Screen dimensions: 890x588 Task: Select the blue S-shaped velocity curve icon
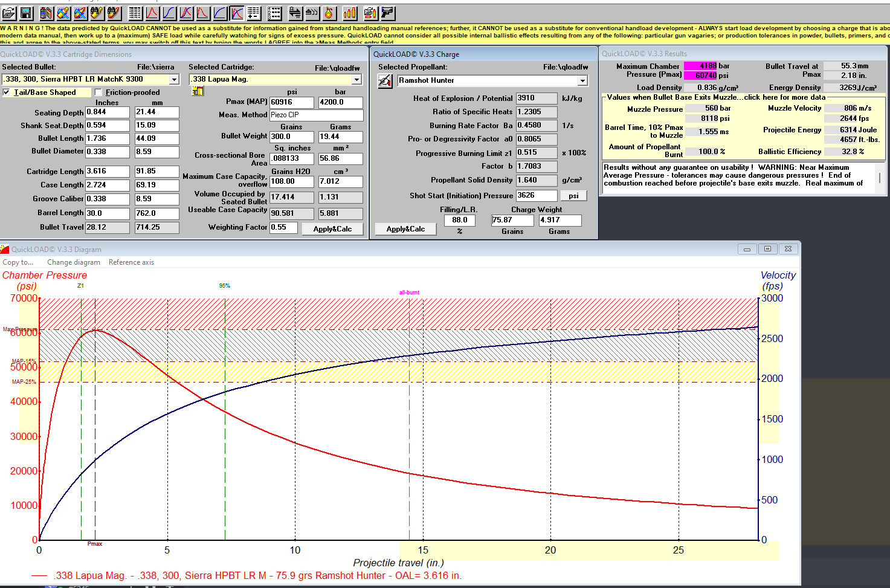tap(169, 13)
